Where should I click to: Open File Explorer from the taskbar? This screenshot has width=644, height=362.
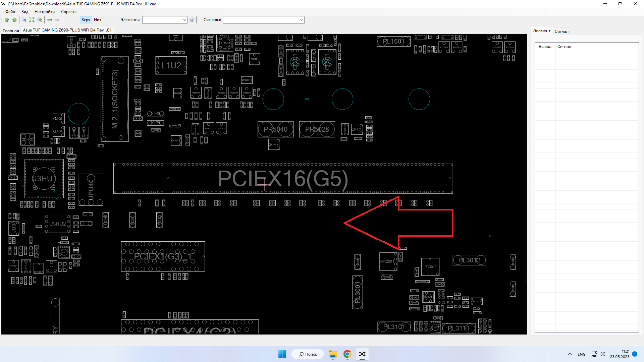pyautogui.click(x=332, y=354)
